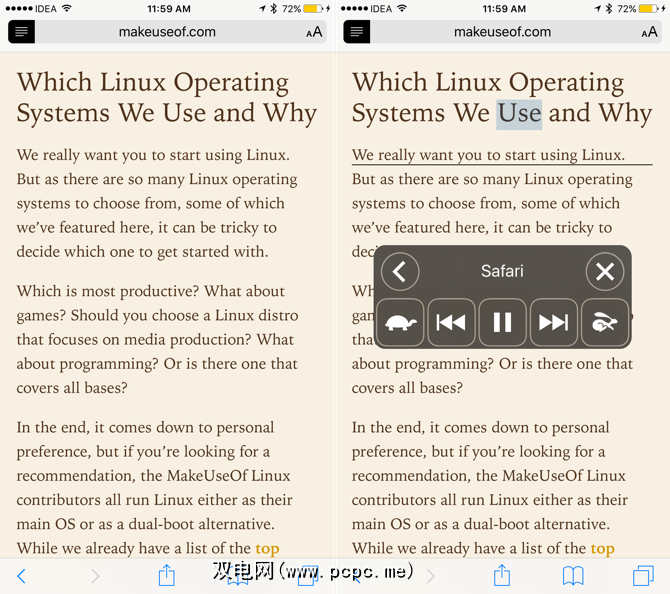Image resolution: width=670 pixels, height=594 pixels.
Task: Open Bookmarks on right screen toolbar
Action: coord(573,575)
